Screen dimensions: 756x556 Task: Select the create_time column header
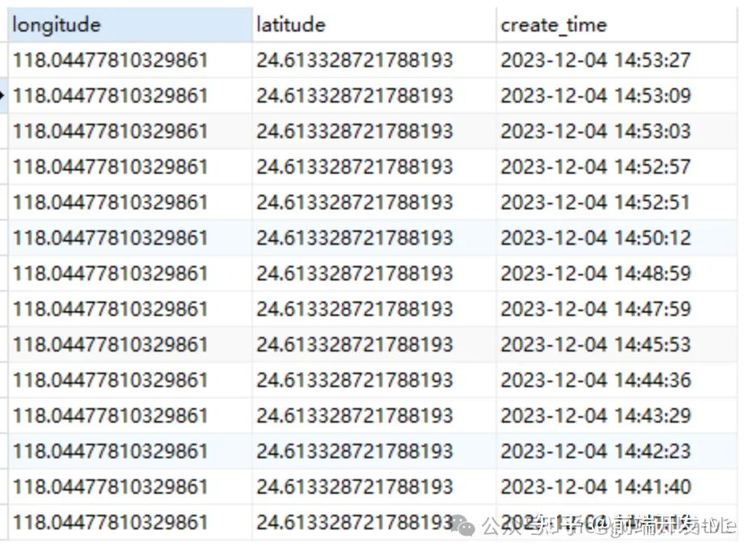pyautogui.click(x=617, y=24)
